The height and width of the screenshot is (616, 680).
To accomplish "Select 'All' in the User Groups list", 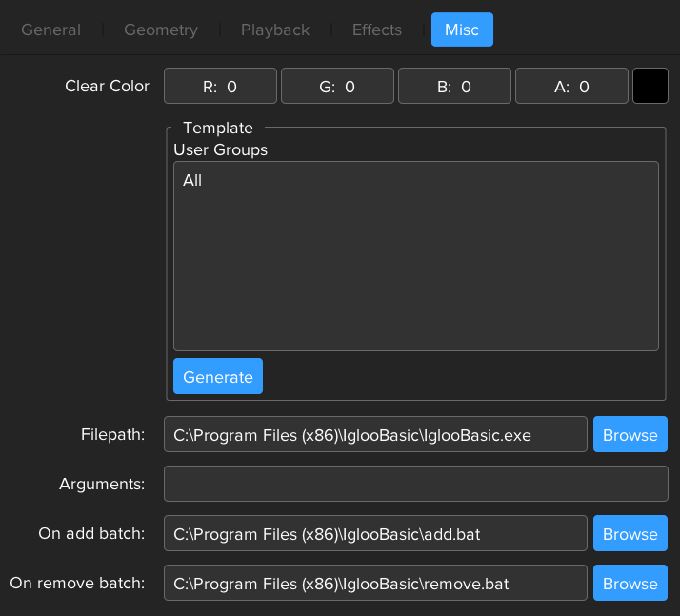I will (x=193, y=180).
